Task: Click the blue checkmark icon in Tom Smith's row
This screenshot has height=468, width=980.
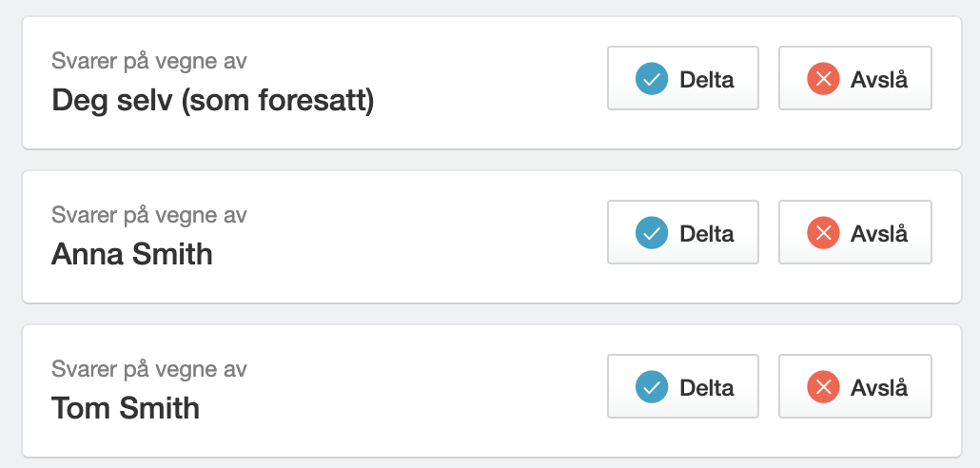Action: coord(652,387)
